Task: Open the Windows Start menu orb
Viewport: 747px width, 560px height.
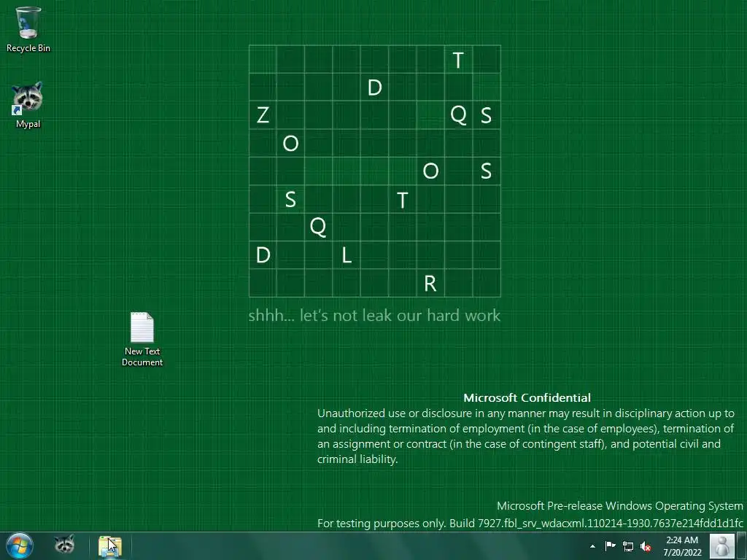Action: pyautogui.click(x=20, y=545)
